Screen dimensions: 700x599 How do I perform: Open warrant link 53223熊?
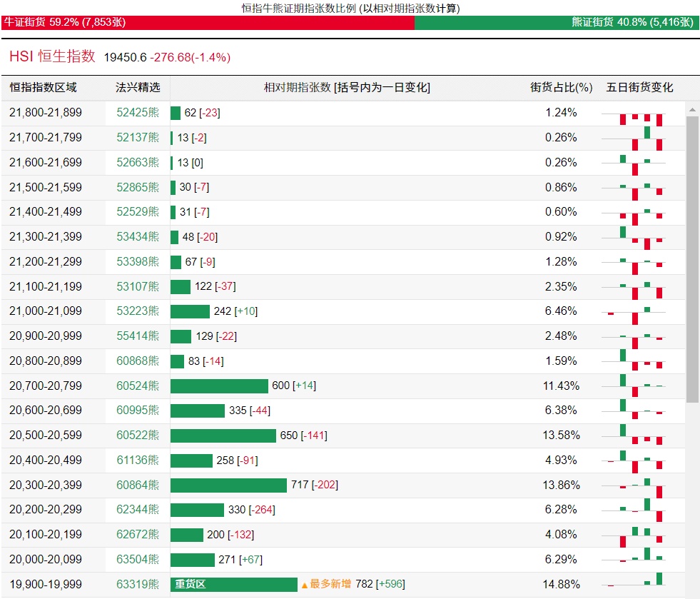click(x=138, y=311)
